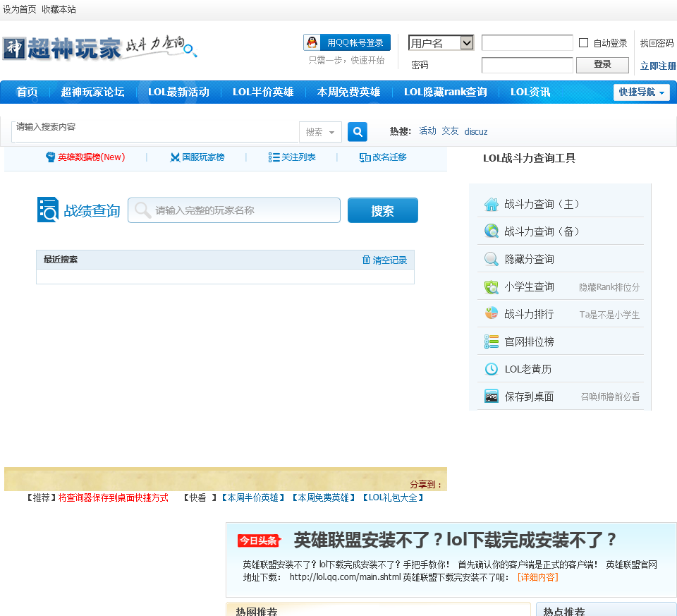Select LOL半价英雄 in navigation bar

[x=263, y=92]
